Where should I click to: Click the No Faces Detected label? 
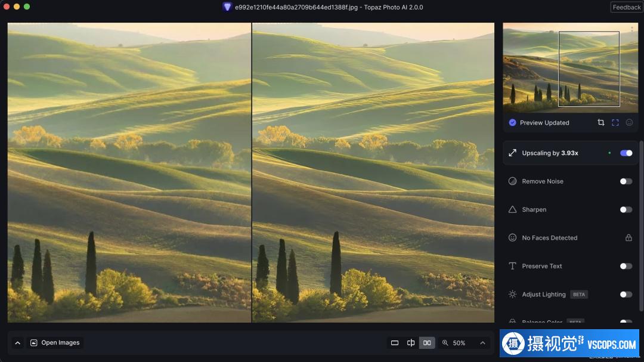tap(550, 238)
